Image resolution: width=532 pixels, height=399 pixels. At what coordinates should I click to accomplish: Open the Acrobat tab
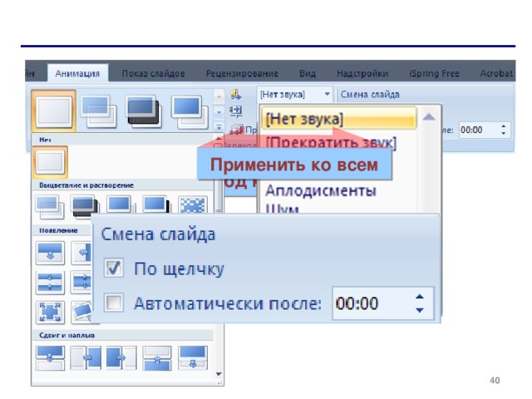pos(496,73)
